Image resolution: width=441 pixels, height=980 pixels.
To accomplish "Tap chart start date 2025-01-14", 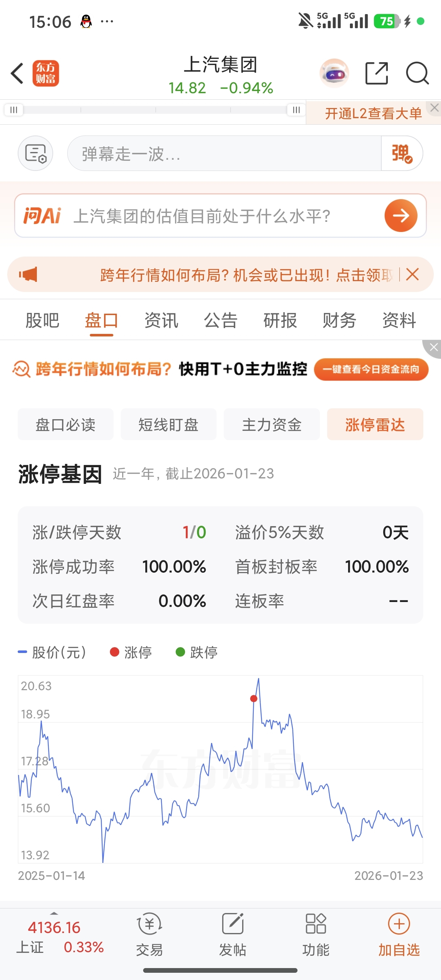I will point(52,876).
